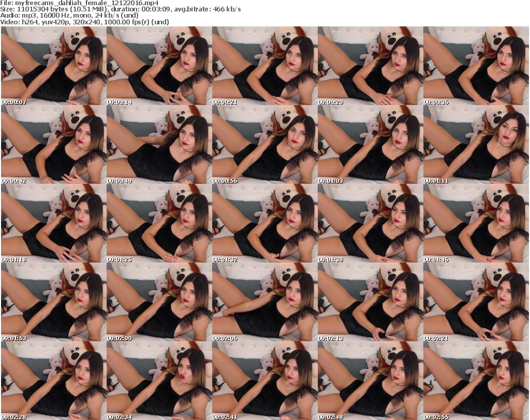Click the frame timestamped 00:02:21

[476, 302]
